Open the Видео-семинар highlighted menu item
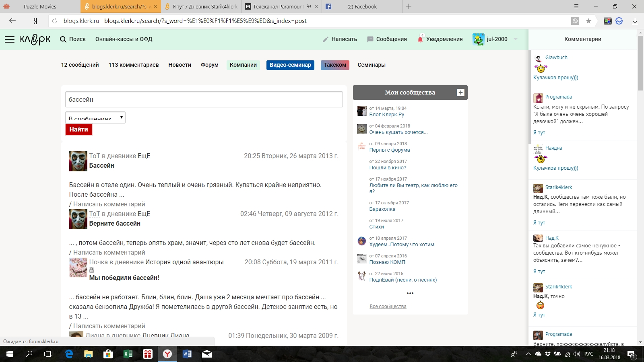The width and height of the screenshot is (644, 362). point(290,65)
